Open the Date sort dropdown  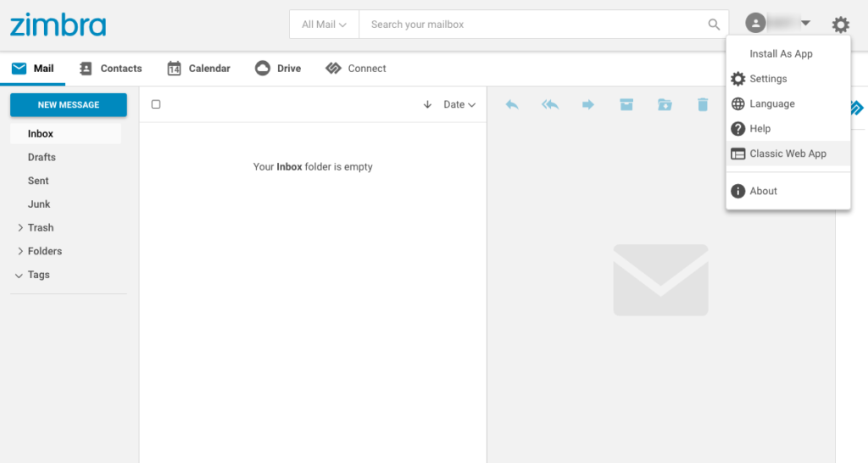[x=459, y=104]
